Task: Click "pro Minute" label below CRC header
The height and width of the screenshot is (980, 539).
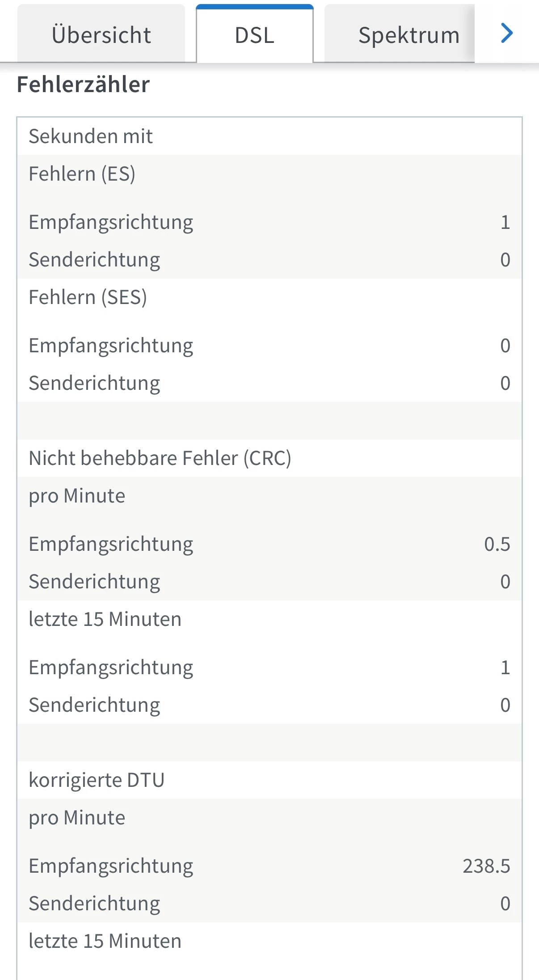Action: tap(77, 496)
